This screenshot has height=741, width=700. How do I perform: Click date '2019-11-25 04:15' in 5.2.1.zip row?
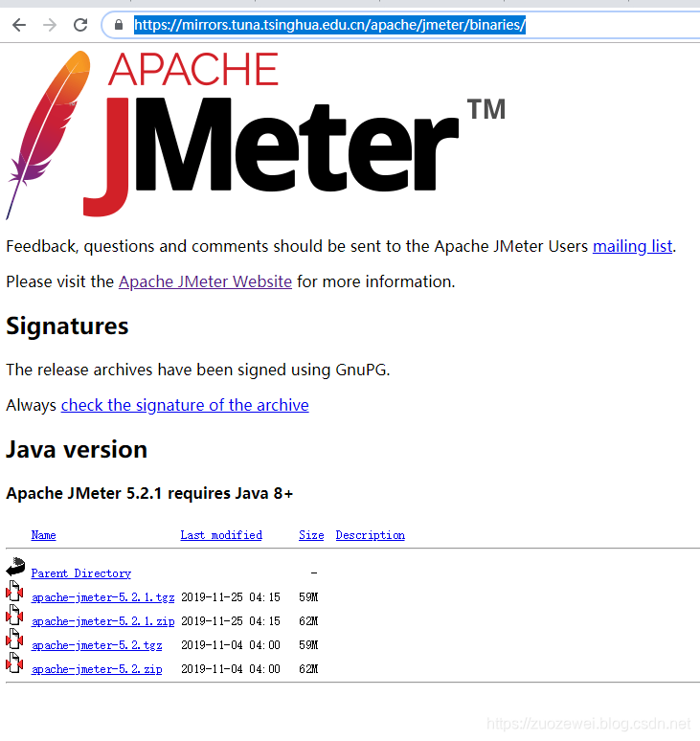coord(231,621)
